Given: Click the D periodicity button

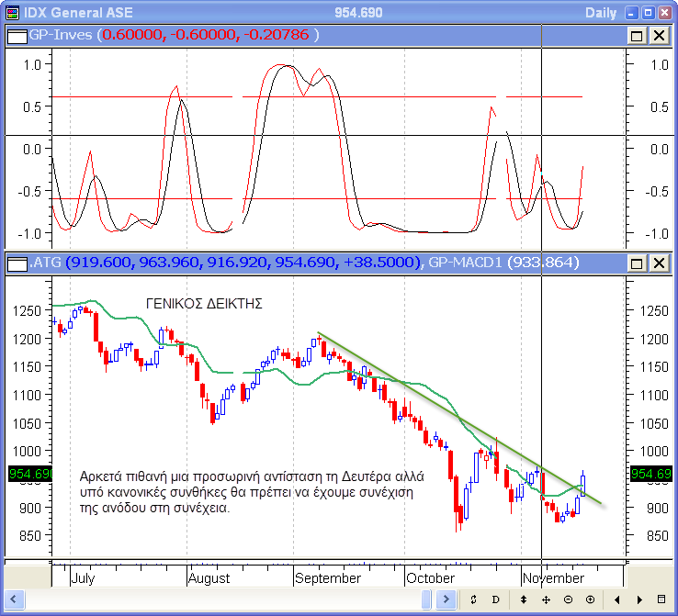Looking at the screenshot, I should pos(495,599).
